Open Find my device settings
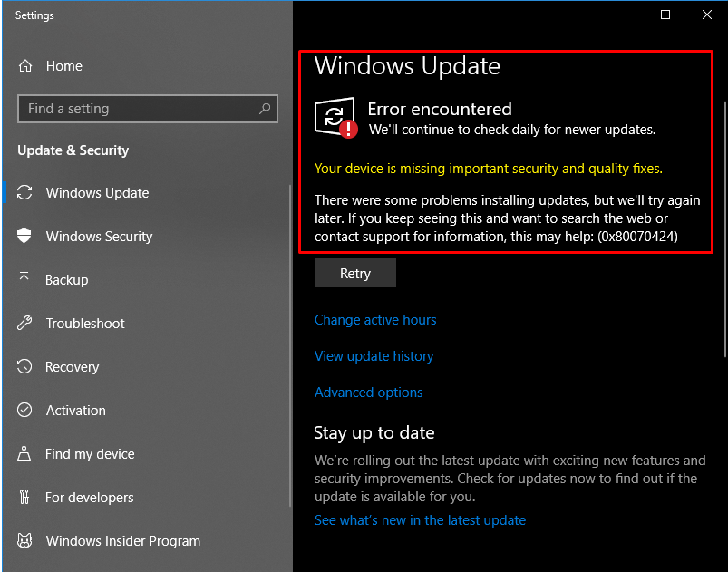728x572 pixels. (90, 453)
